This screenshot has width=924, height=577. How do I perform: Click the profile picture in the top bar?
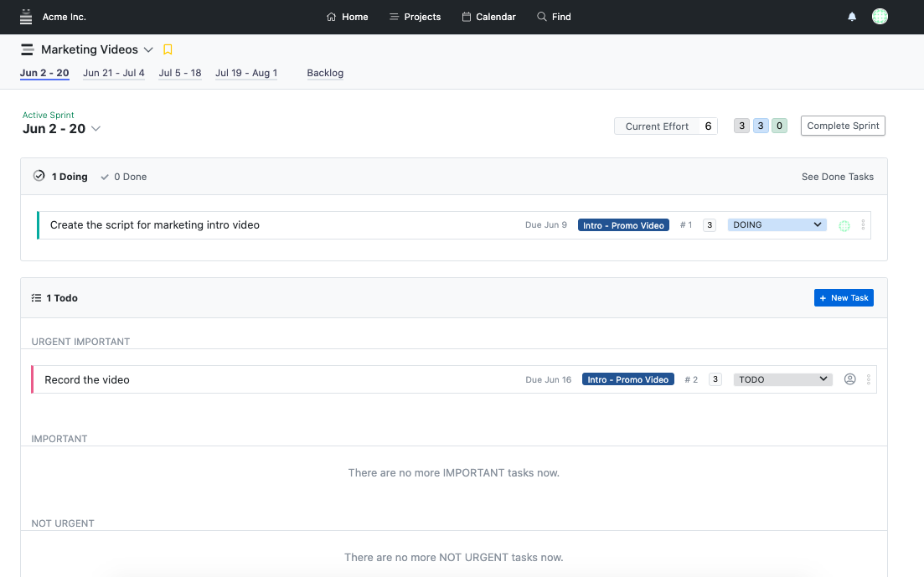[880, 16]
